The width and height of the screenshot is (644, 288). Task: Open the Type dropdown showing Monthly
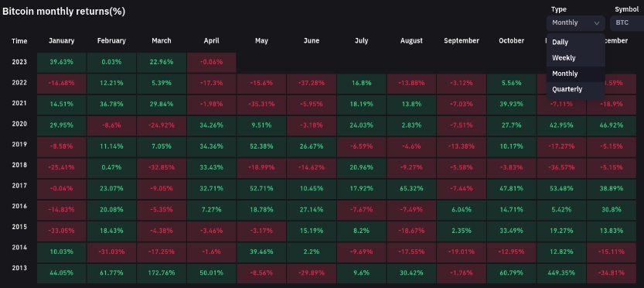pyautogui.click(x=575, y=23)
